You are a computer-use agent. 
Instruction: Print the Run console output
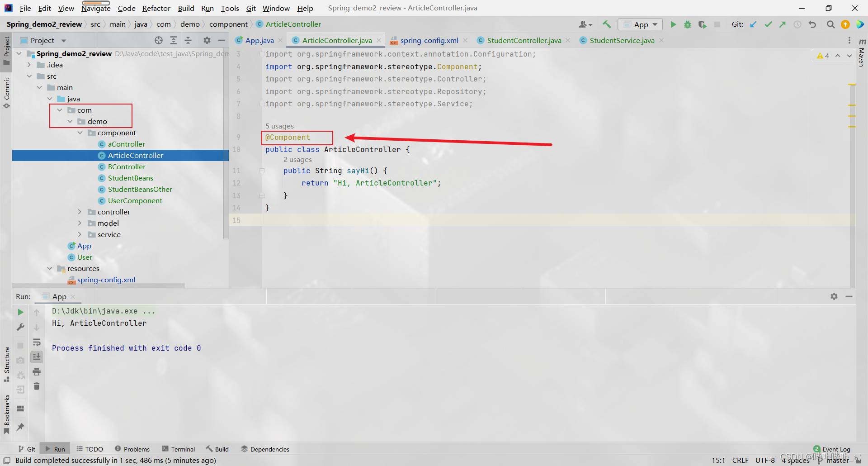point(37,371)
